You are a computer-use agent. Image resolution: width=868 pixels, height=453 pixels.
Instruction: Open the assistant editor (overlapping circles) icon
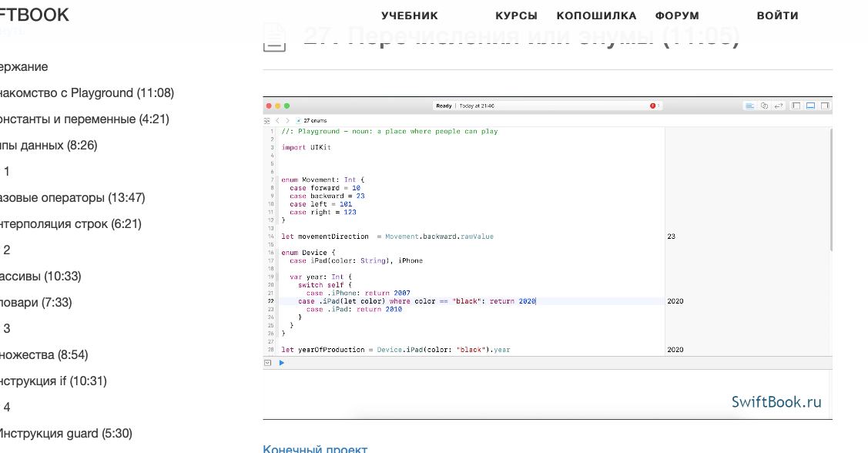764,106
